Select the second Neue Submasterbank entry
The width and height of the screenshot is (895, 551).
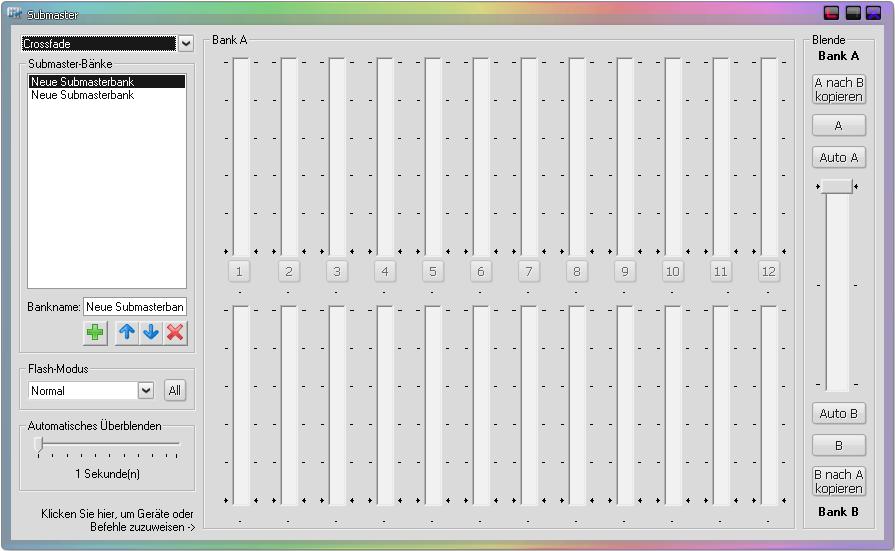click(x=106, y=95)
